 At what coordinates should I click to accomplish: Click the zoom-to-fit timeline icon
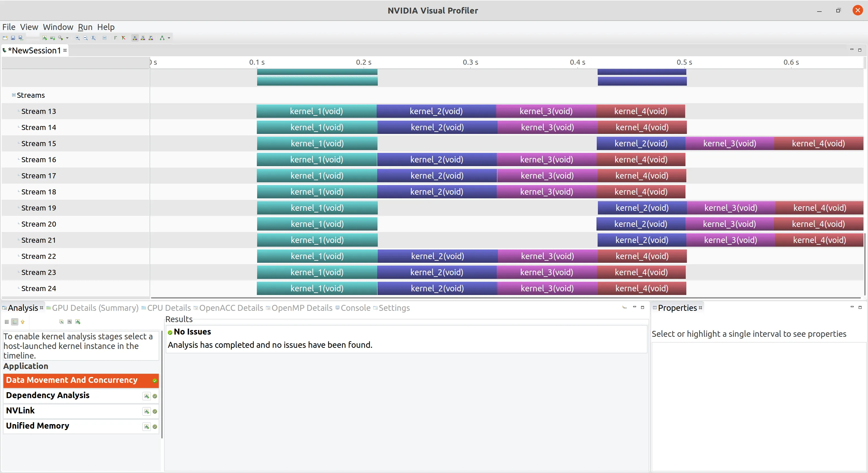tap(94, 38)
